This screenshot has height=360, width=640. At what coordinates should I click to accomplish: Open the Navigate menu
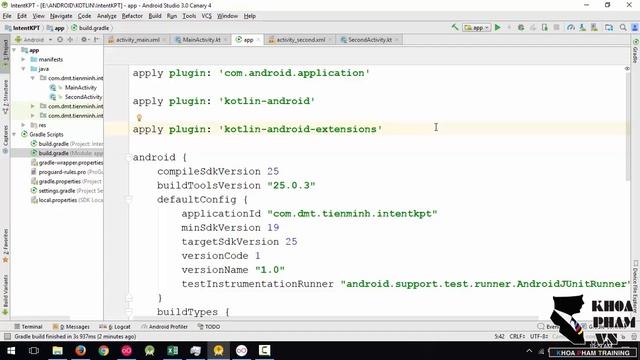click(61, 16)
